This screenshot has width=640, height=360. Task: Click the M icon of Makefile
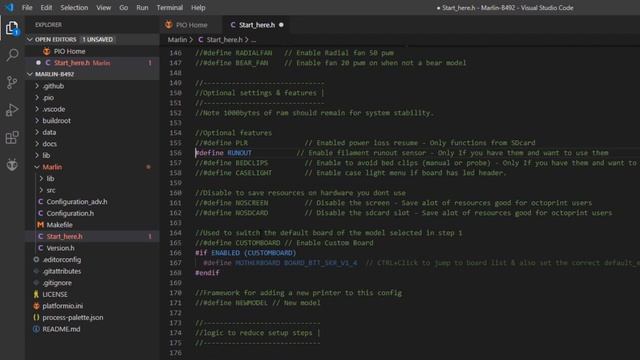click(x=40, y=225)
